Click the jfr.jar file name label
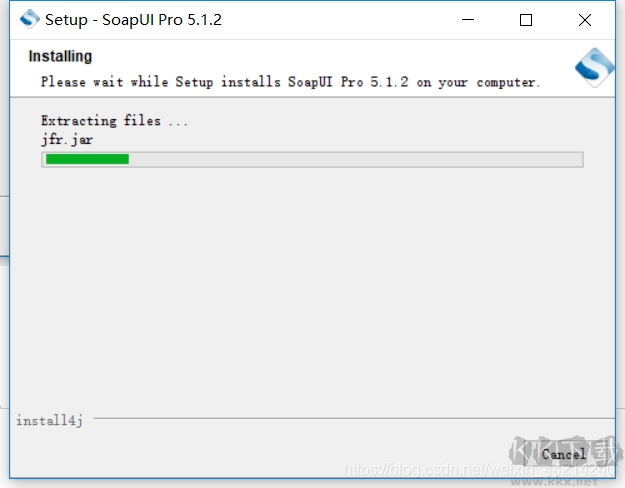625x488 pixels. point(67,140)
